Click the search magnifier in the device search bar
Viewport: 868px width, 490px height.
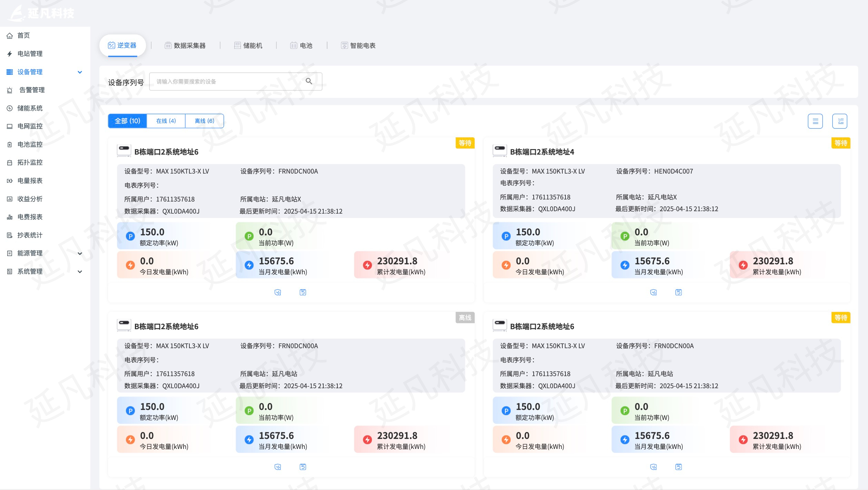click(309, 81)
